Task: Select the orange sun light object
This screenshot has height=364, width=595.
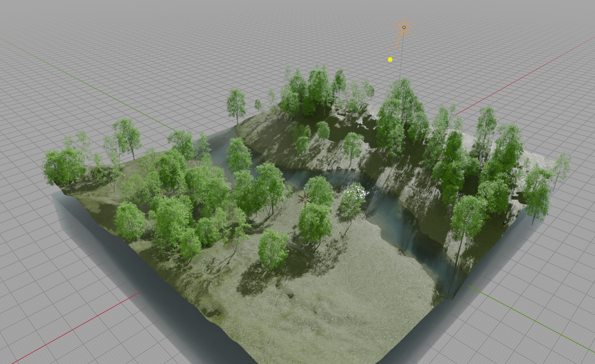Action: click(x=404, y=28)
